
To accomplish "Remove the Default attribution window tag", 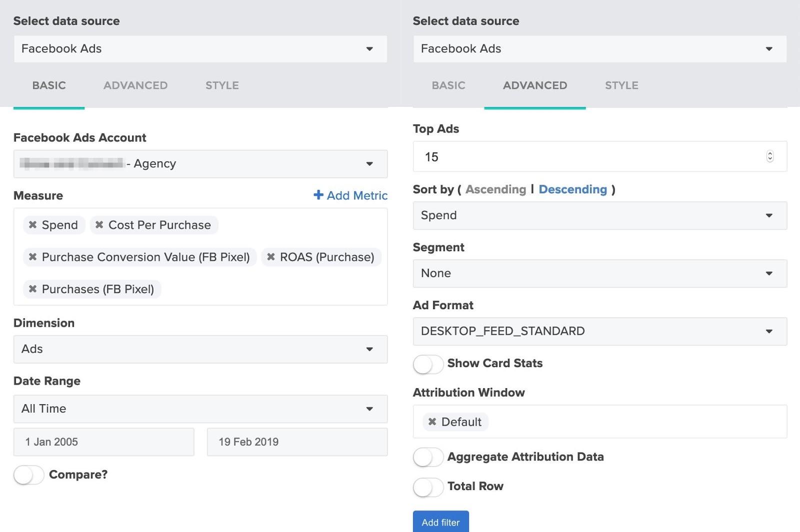I will pos(432,422).
